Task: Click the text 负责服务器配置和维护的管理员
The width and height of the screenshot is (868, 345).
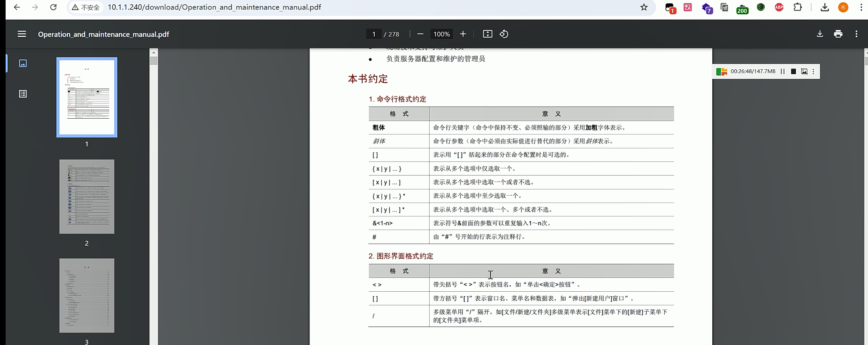Action: point(436,59)
